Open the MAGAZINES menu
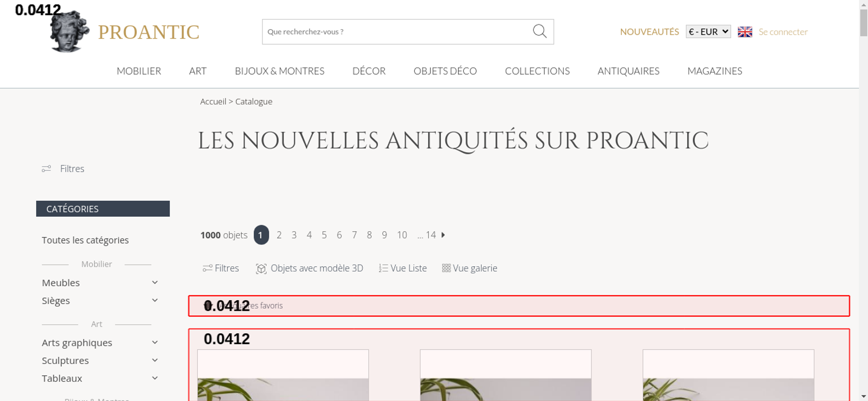Screen dimensions: 868x401 pos(715,71)
